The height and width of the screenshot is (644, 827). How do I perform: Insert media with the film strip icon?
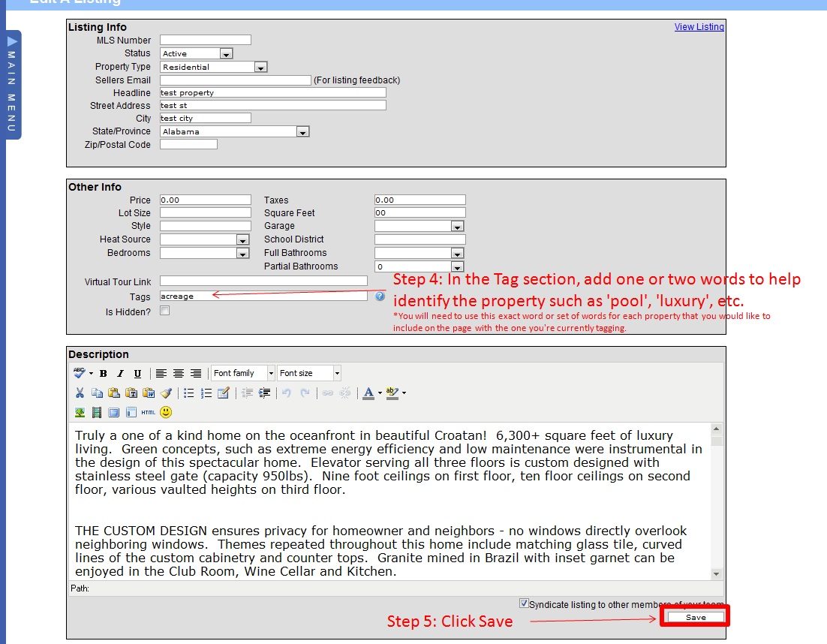pyautogui.click(x=97, y=413)
